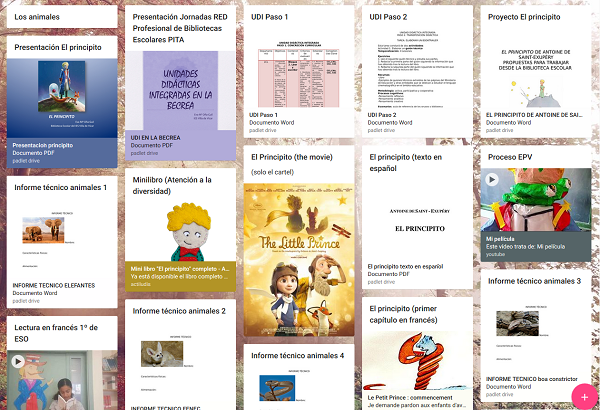Open Informe técnico animales 3 boa thumbnail
The image size is (600, 410).
click(536, 332)
